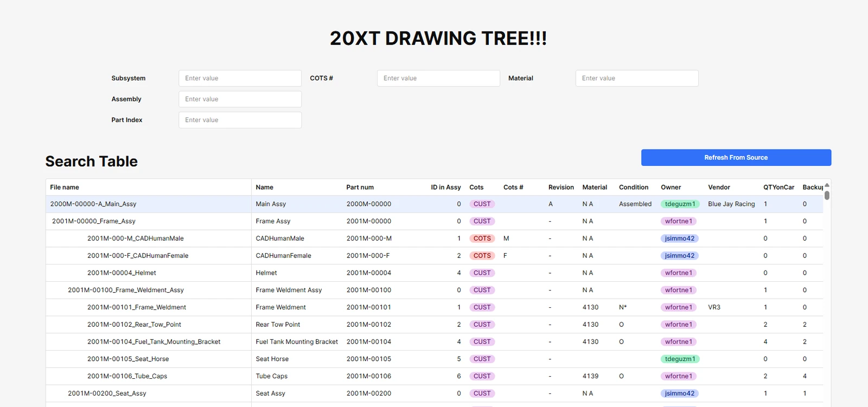Select the 2001M-00004_Helmet file row

(x=434, y=273)
